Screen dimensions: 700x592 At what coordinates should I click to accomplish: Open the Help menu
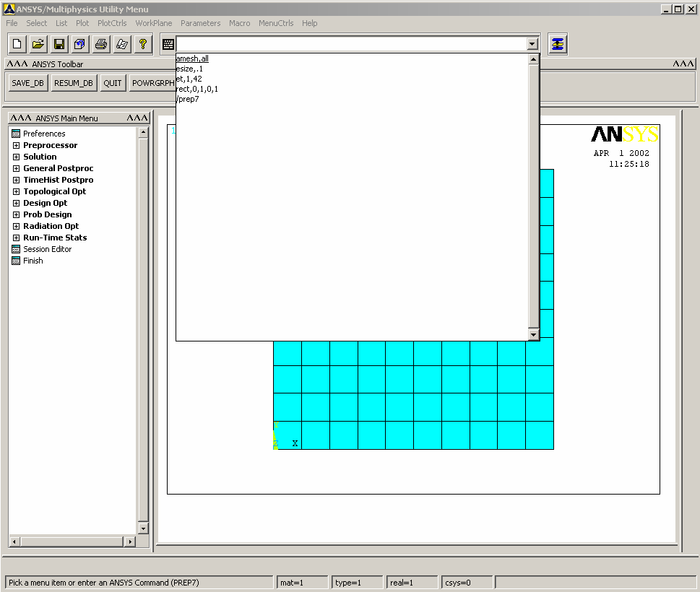tap(309, 23)
